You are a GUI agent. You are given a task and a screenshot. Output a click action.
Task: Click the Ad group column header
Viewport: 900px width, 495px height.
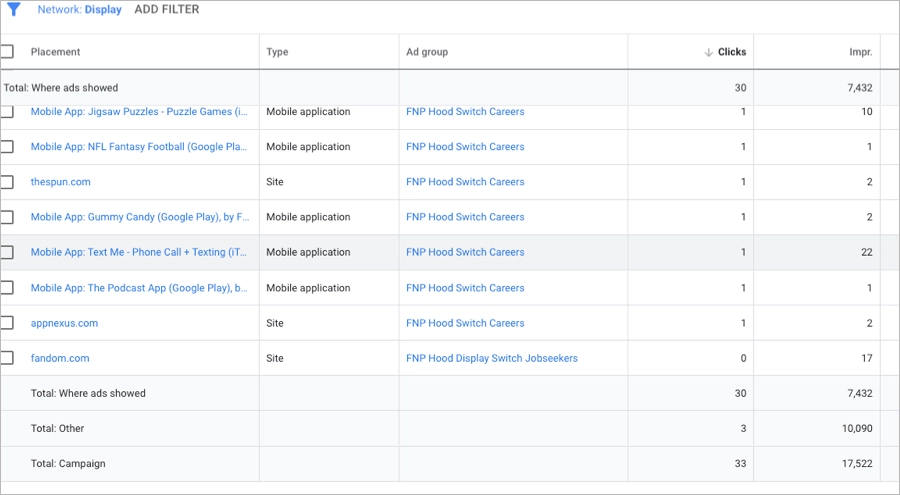pyautogui.click(x=427, y=52)
